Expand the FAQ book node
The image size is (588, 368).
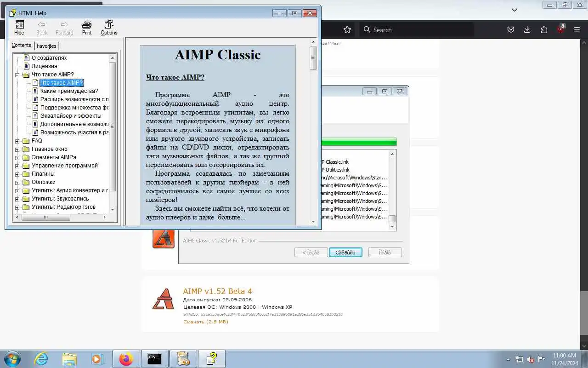tap(17, 141)
